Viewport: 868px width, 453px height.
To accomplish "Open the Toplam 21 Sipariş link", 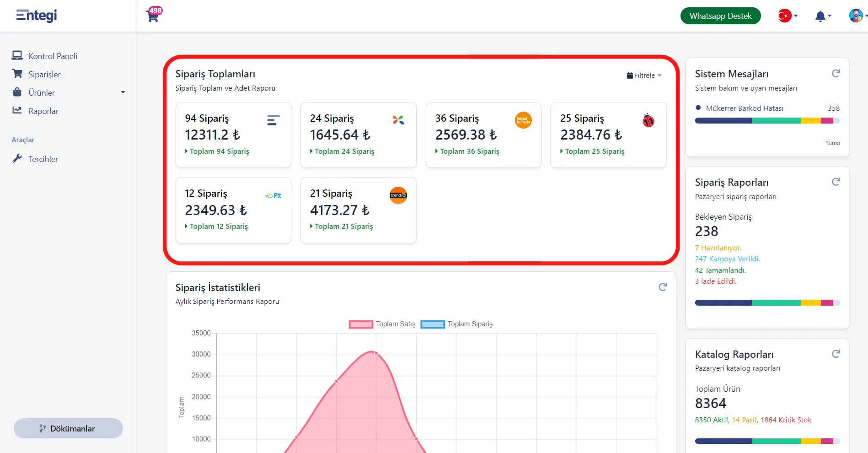I will click(x=341, y=226).
